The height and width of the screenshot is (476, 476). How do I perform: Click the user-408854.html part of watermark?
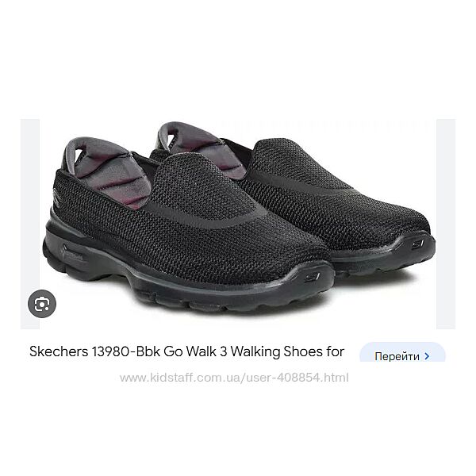296,378
